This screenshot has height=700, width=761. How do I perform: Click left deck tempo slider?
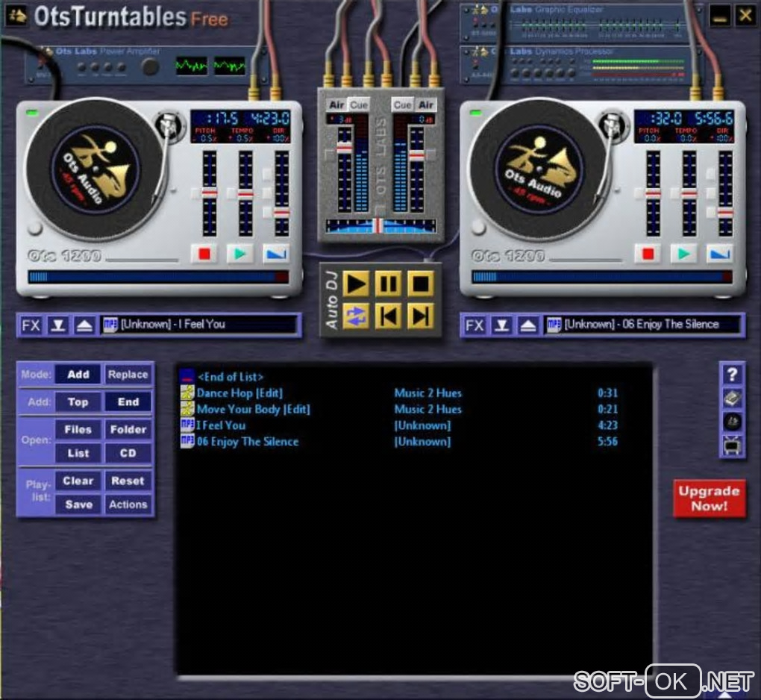245,193
